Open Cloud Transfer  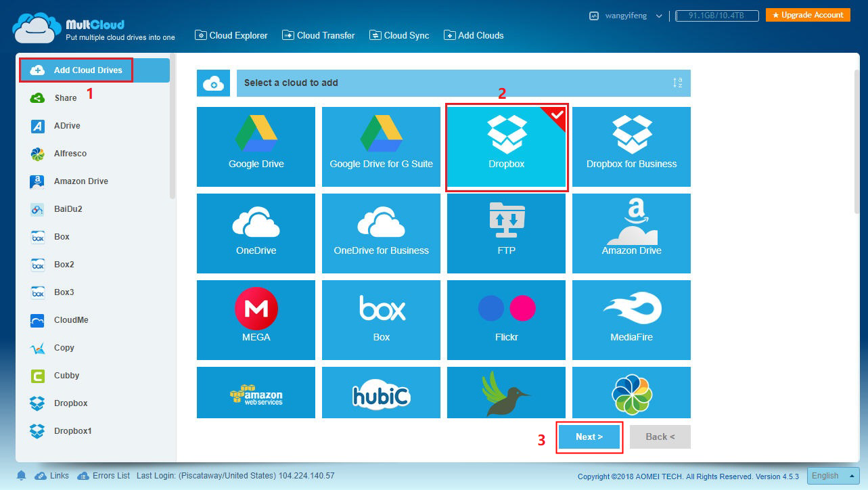(x=319, y=35)
